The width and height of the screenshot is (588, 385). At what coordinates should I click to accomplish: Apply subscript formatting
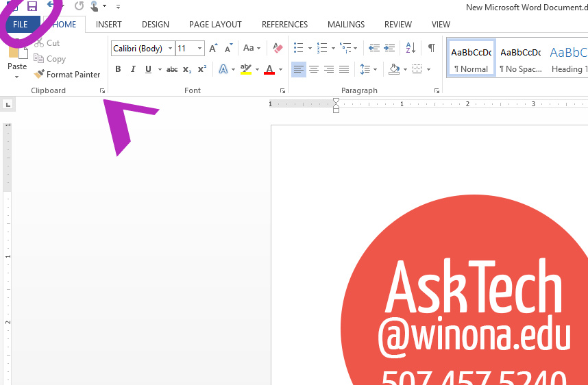pos(187,69)
